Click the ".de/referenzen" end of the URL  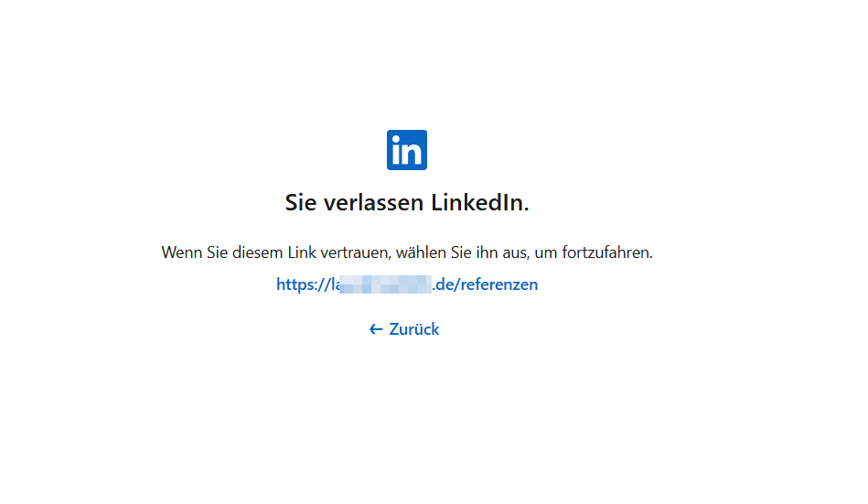click(x=485, y=284)
